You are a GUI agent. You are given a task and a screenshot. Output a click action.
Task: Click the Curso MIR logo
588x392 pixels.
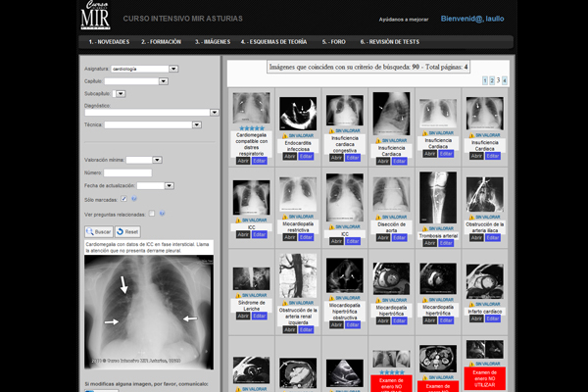(x=96, y=15)
